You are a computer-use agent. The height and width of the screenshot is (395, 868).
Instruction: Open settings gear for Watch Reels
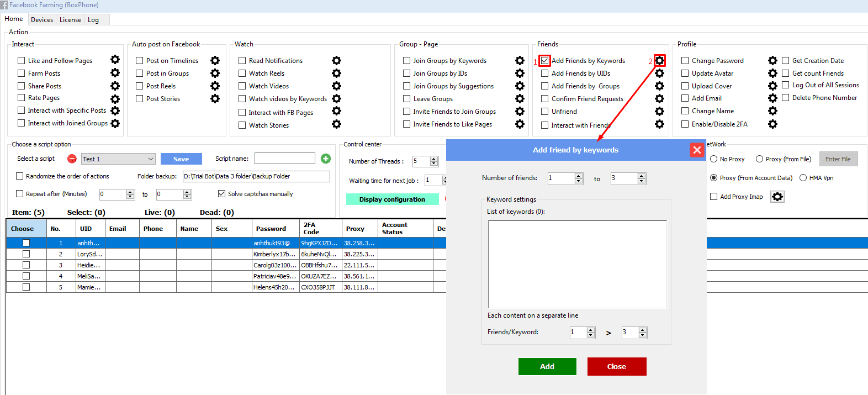point(336,73)
